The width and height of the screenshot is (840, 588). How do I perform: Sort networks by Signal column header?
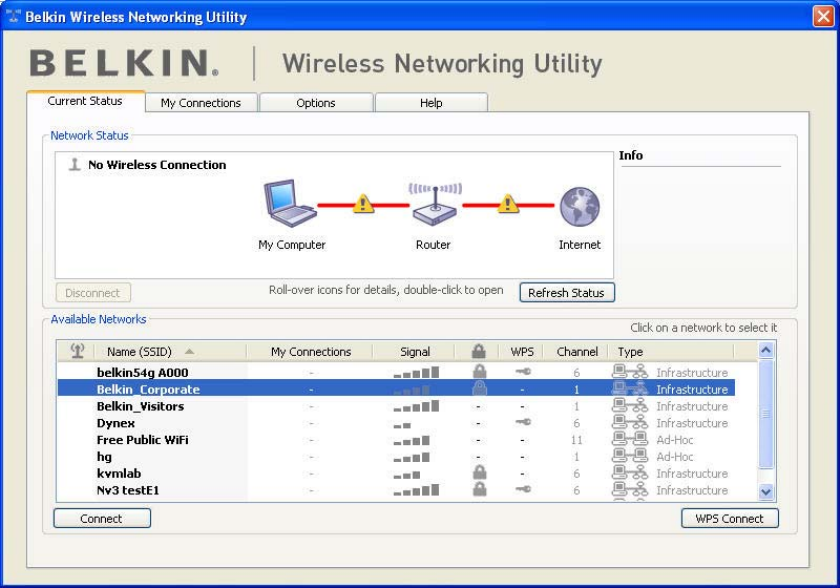(415, 351)
